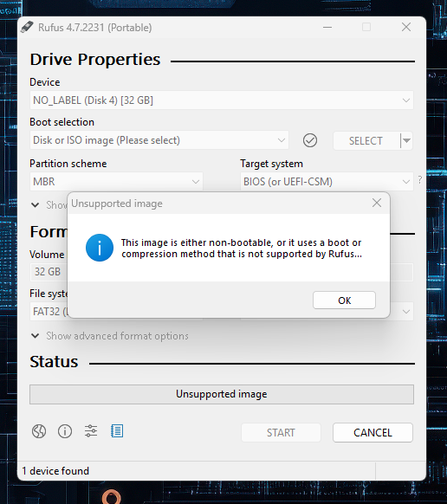This screenshot has height=504, width=447.
Task: Open the Boot selection dropdown
Action: click(x=159, y=140)
